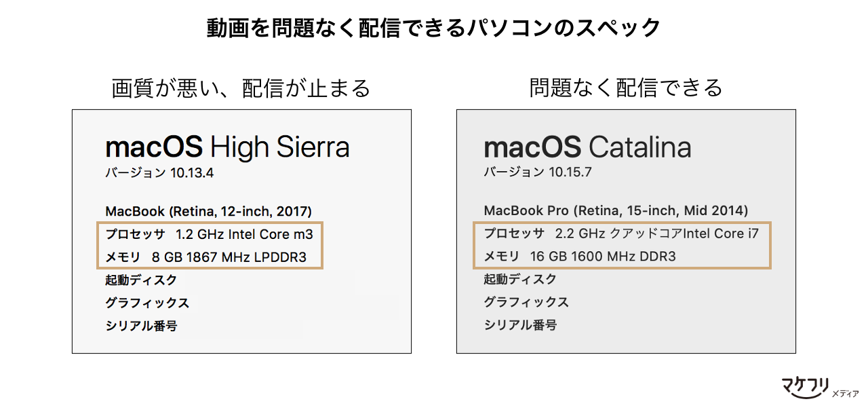Image resolution: width=868 pixels, height=410 pixels.
Task: Click MacBook Pro (Retina, 15-inch, Mid 2014) line
Action: click(x=616, y=210)
